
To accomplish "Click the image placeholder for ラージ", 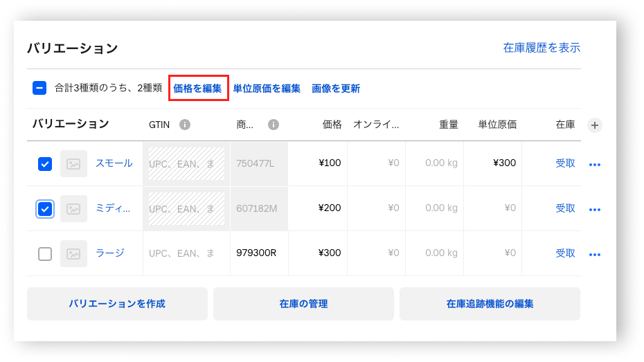I will [74, 253].
